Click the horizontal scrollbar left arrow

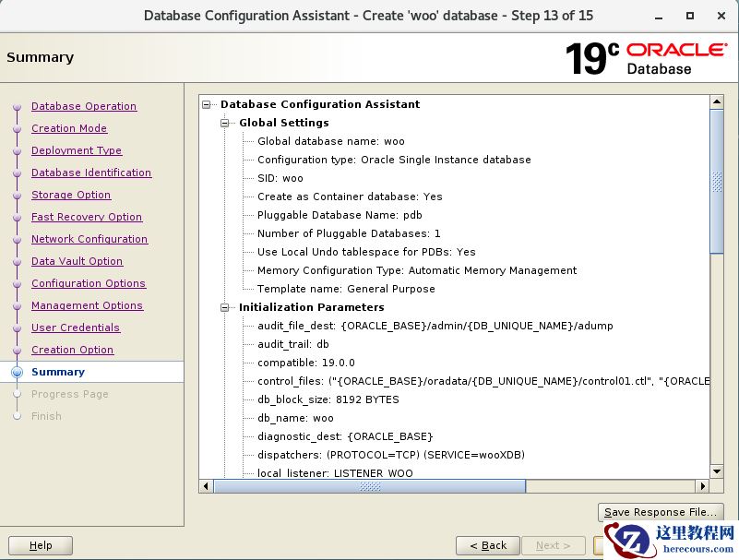pos(207,486)
